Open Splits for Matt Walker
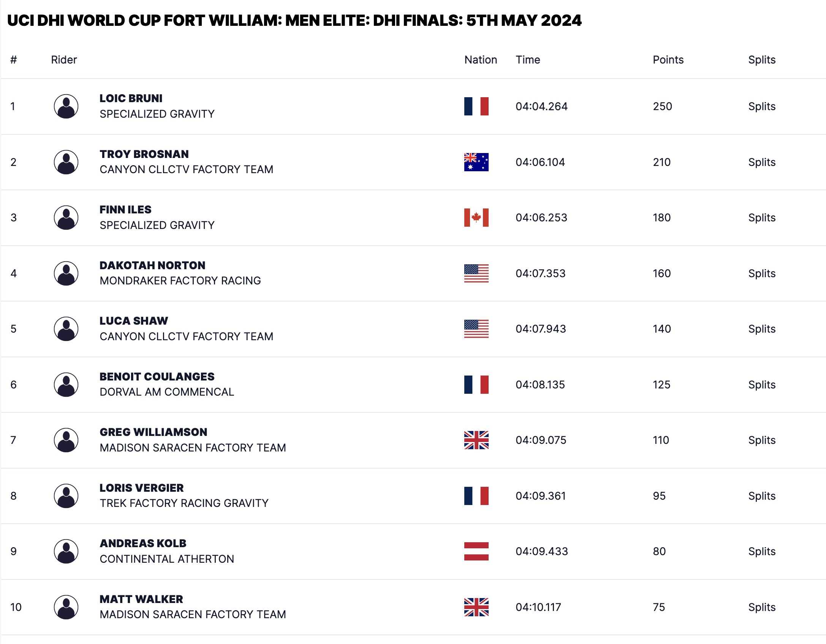 761,607
